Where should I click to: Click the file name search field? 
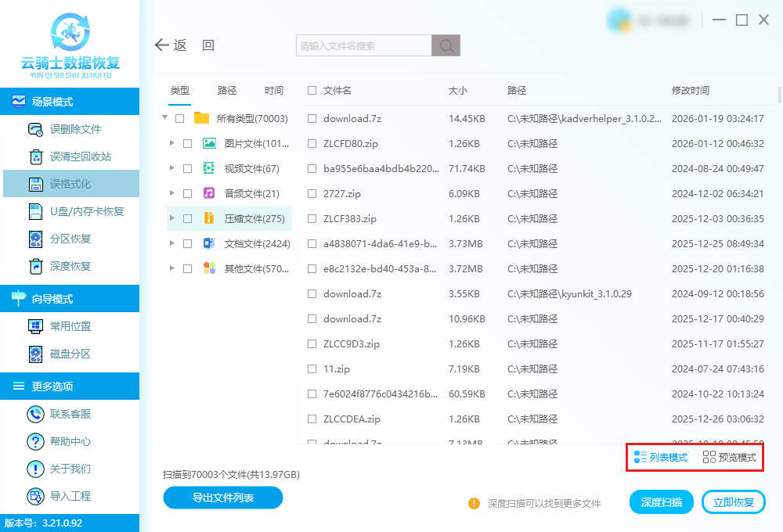(x=363, y=45)
